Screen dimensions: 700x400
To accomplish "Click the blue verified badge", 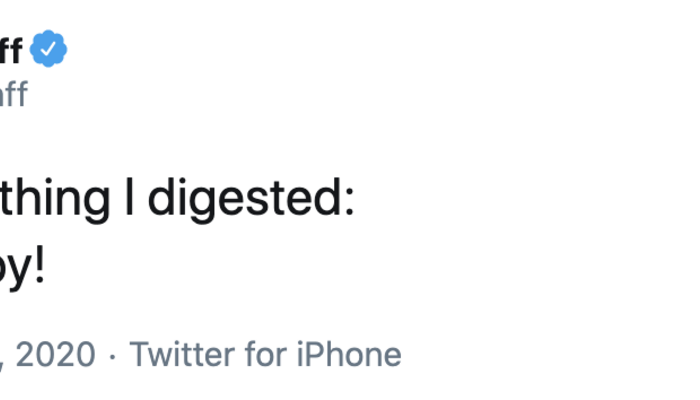I will point(48,49).
